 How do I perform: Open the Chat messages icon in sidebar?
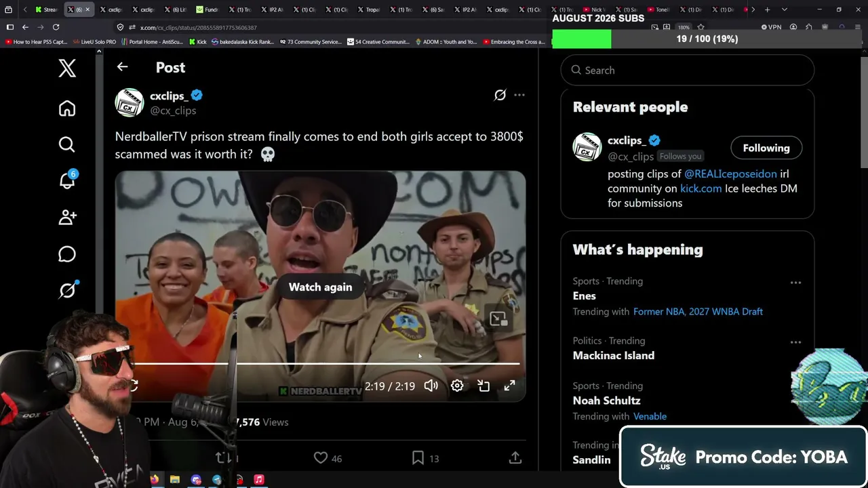point(67,253)
